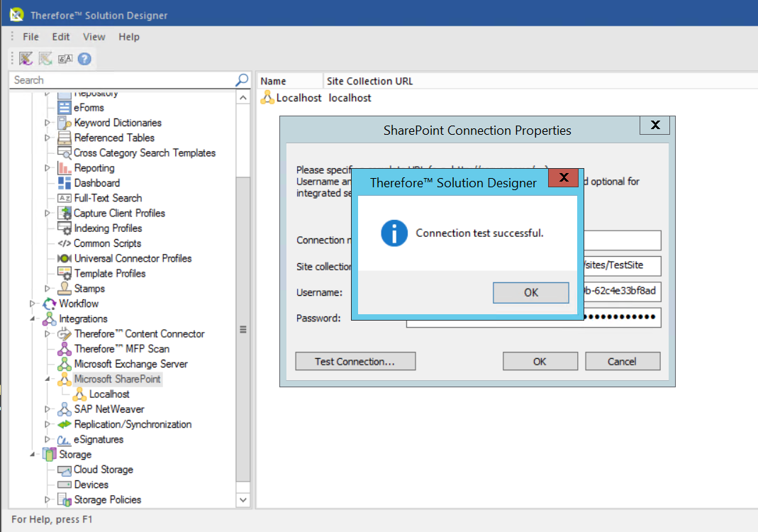Click the tree scrollbar up arrow
The height and width of the screenshot is (532, 758).
243,98
